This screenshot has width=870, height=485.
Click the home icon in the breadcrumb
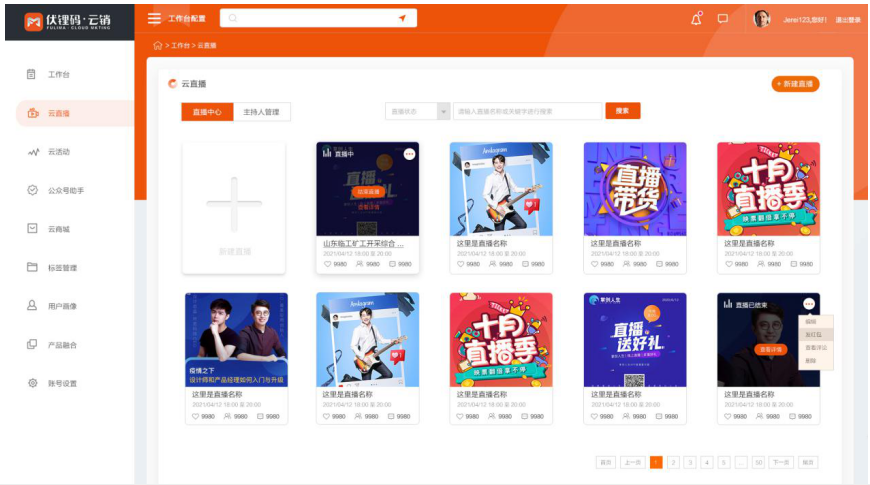[157, 45]
